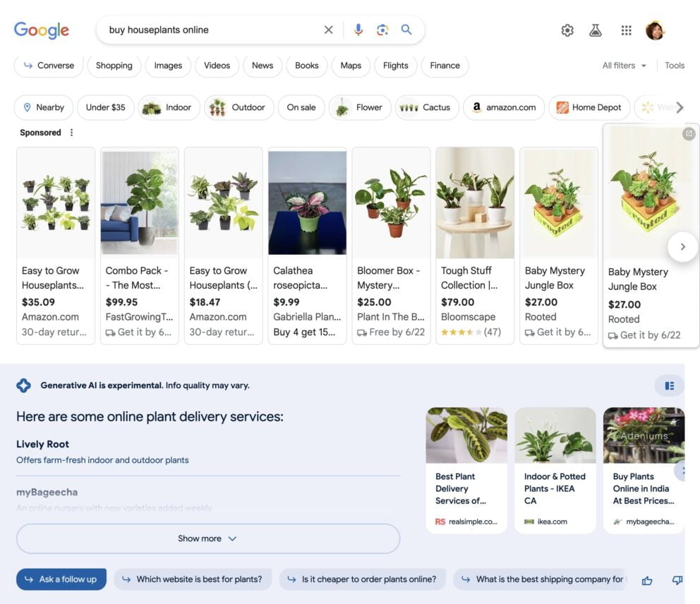This screenshot has width=700, height=604.
Task: Open the IKEA Indoor & Potted Plants card
Action: click(x=555, y=470)
